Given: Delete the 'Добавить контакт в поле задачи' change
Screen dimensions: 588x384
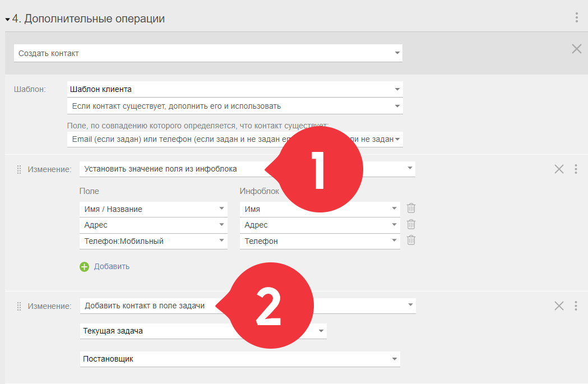Looking at the screenshot, I should [559, 306].
